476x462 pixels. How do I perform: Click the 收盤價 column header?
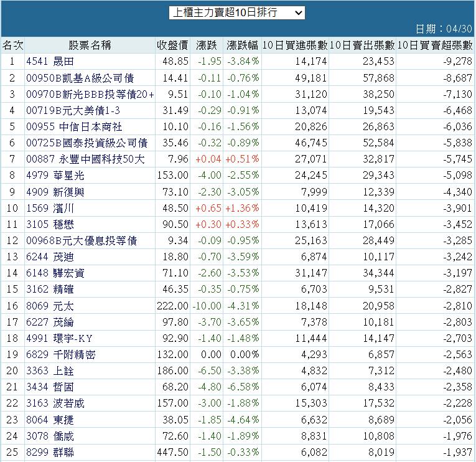(x=172, y=45)
